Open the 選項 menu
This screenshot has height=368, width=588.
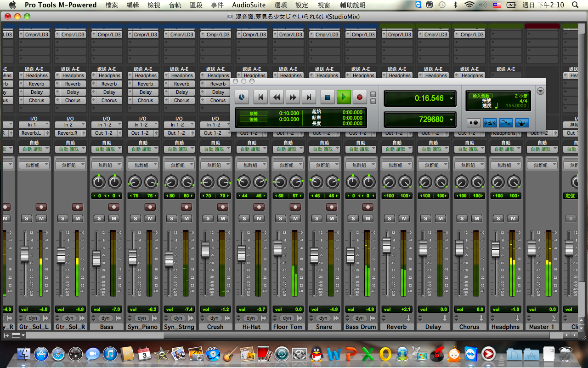tap(280, 5)
